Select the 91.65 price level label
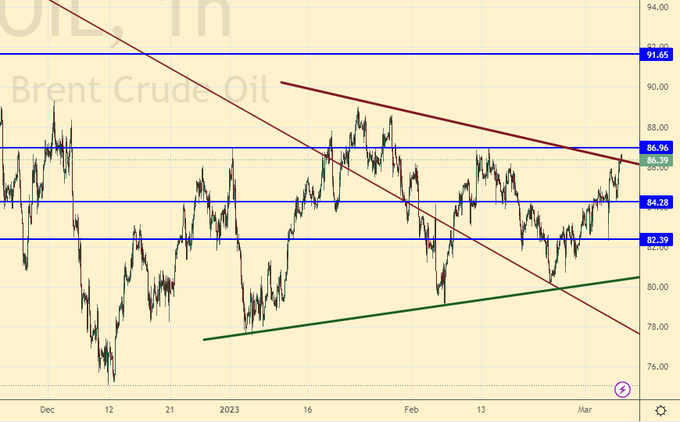 point(657,55)
